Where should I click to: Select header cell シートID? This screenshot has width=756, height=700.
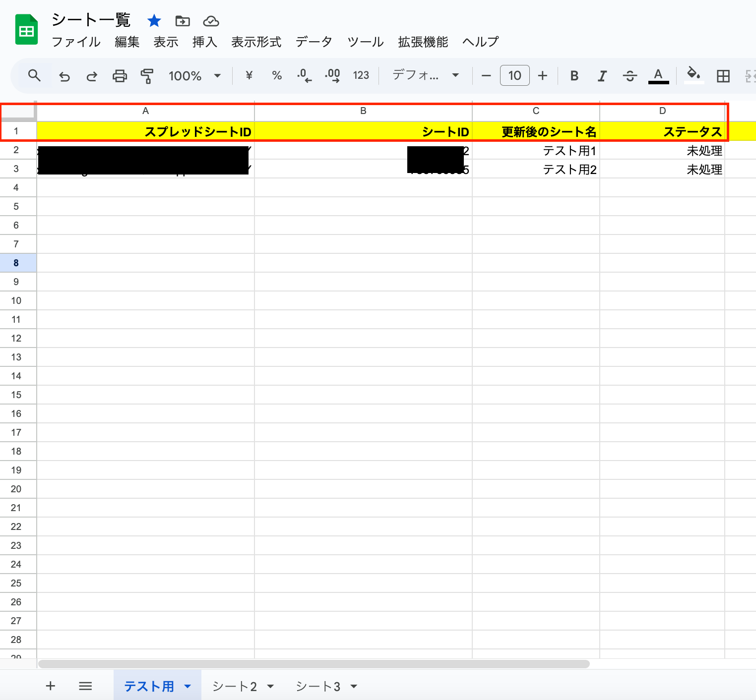(363, 131)
